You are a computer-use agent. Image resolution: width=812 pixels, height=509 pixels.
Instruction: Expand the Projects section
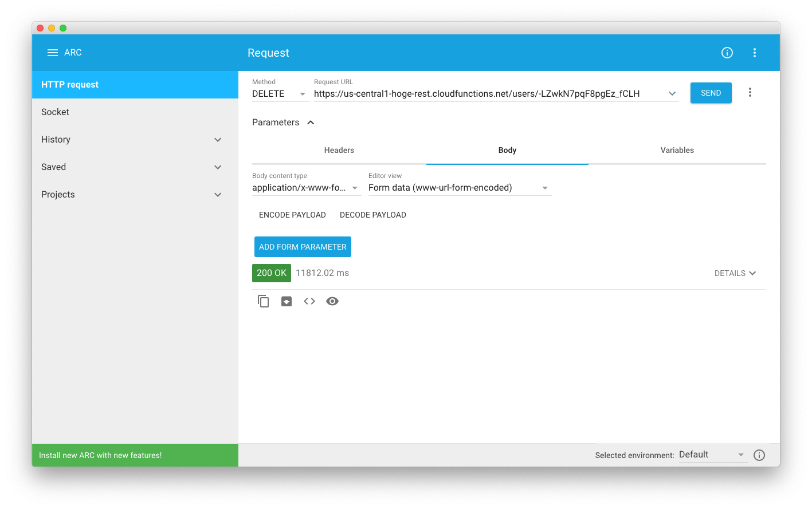pyautogui.click(x=135, y=195)
